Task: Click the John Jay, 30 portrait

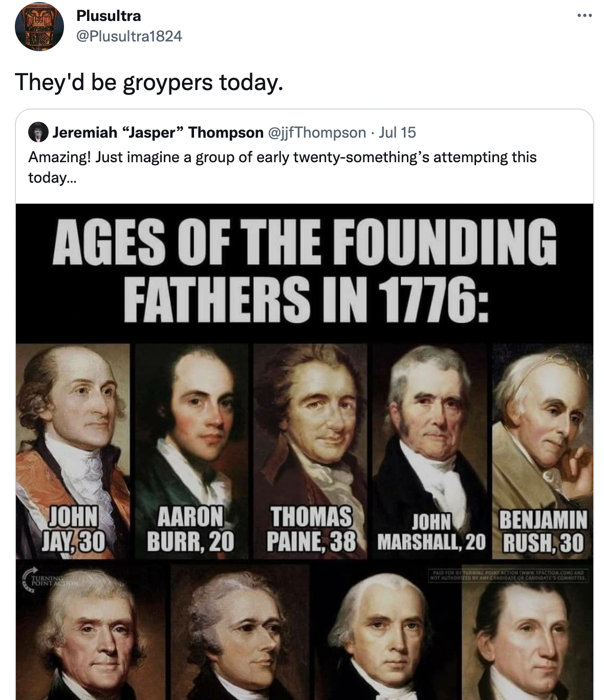Action: pos(73,451)
